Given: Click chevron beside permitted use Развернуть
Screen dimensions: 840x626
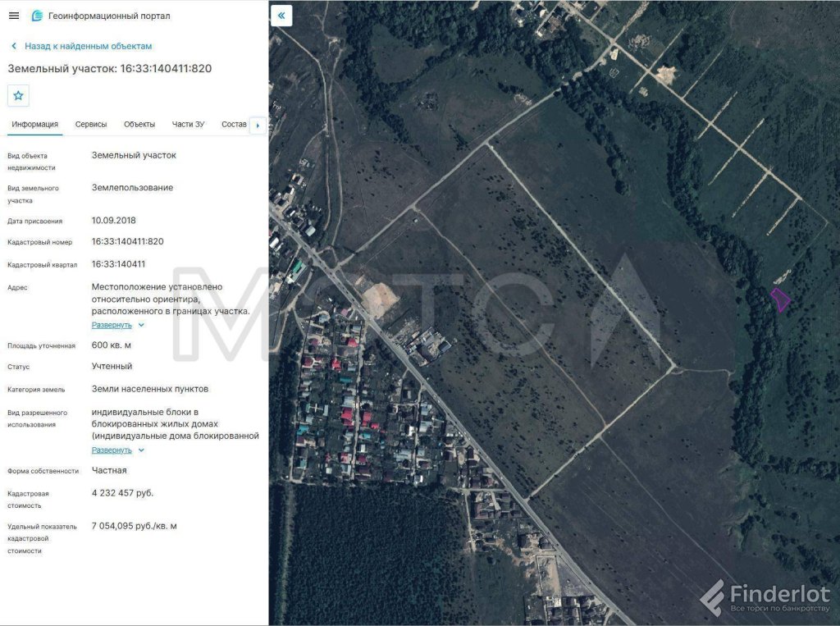Looking at the screenshot, I should (141, 450).
